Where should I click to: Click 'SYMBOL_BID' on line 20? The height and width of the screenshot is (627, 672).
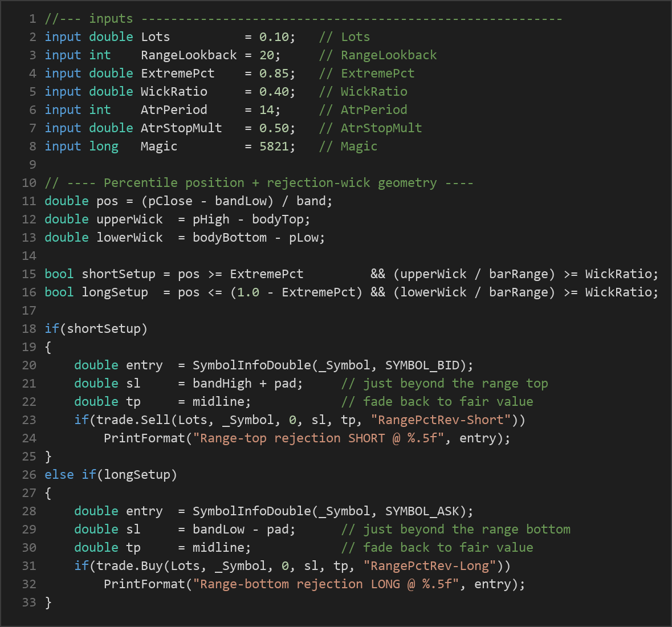pyautogui.click(x=422, y=365)
